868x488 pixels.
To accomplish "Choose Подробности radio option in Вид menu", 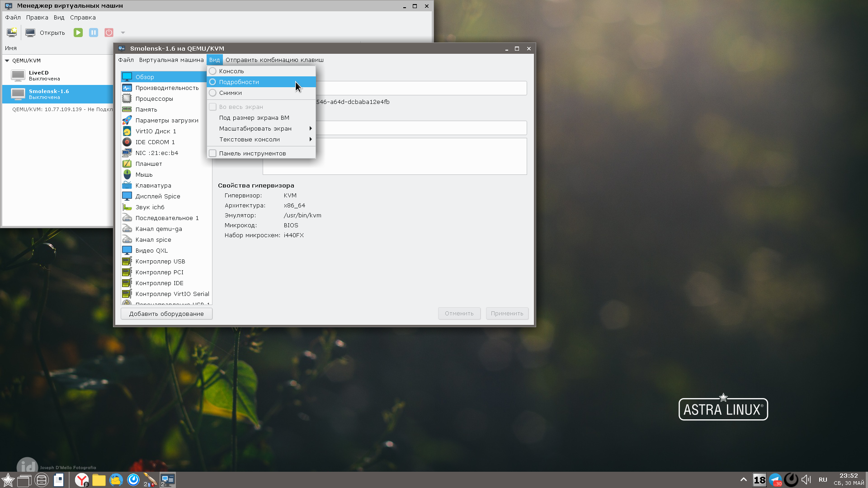I will click(261, 82).
